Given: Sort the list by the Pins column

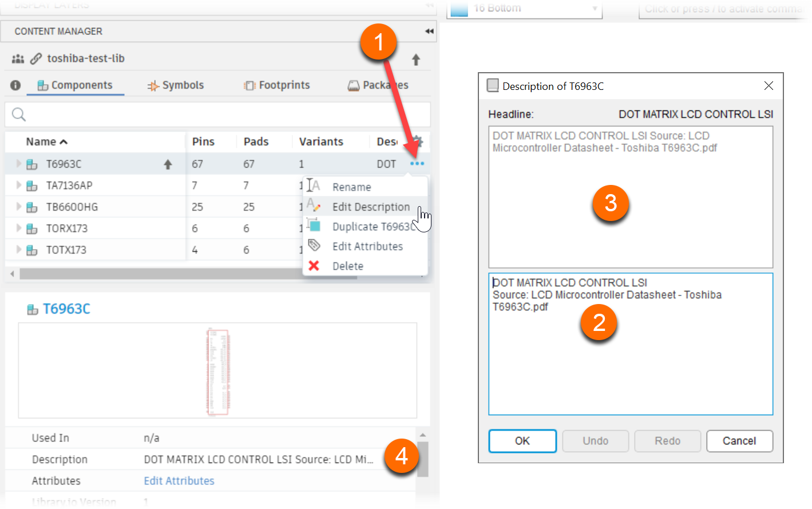Looking at the screenshot, I should click(x=203, y=141).
